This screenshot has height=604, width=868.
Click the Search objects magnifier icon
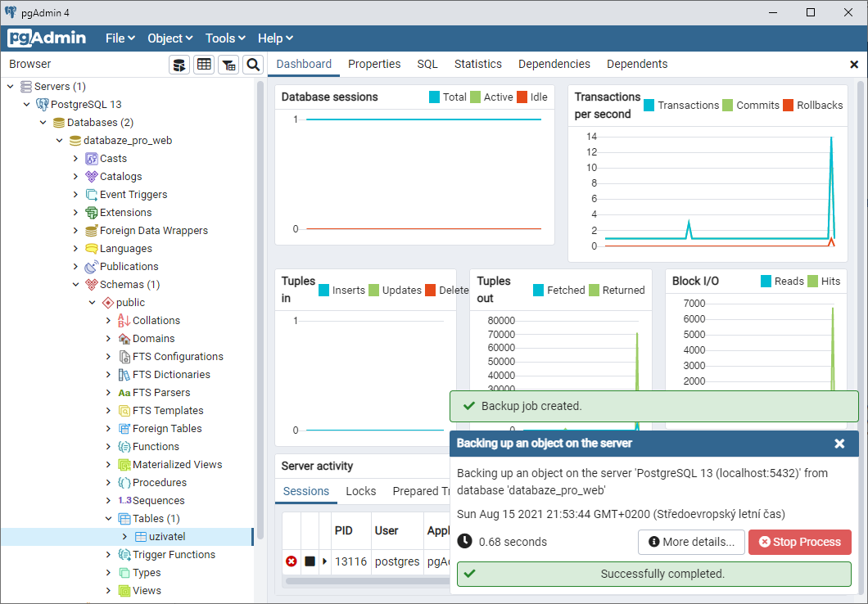(x=253, y=64)
